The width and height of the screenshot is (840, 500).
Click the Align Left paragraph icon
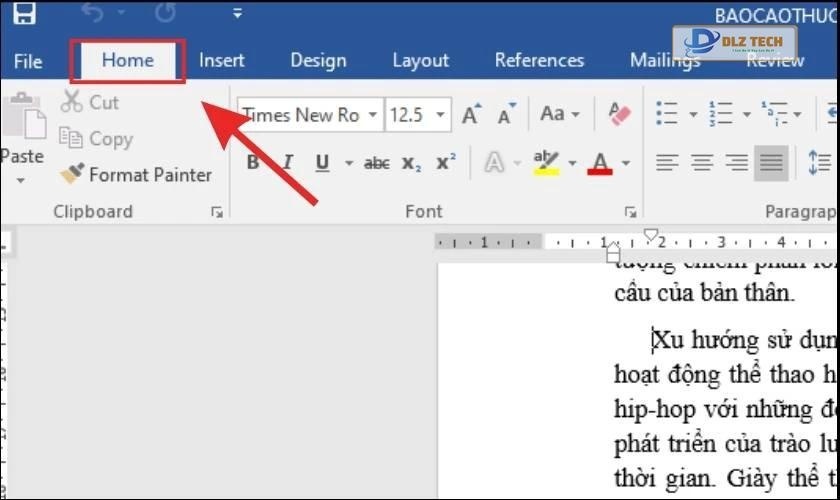667,162
